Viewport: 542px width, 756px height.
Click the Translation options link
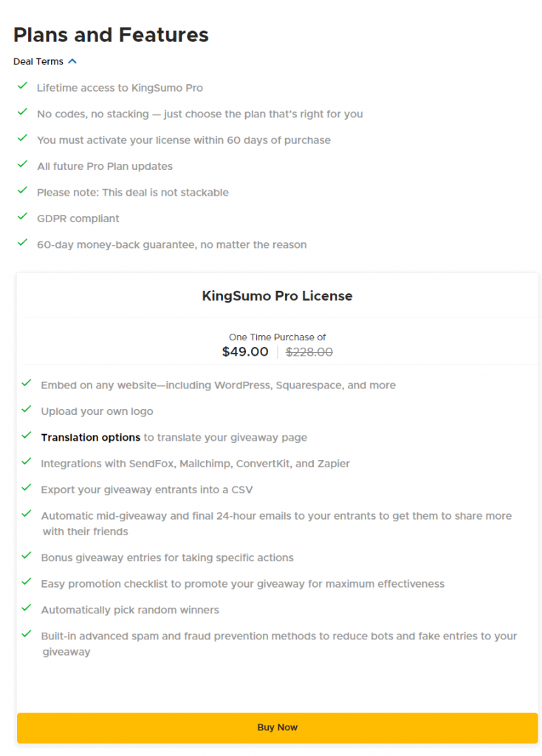click(x=90, y=437)
